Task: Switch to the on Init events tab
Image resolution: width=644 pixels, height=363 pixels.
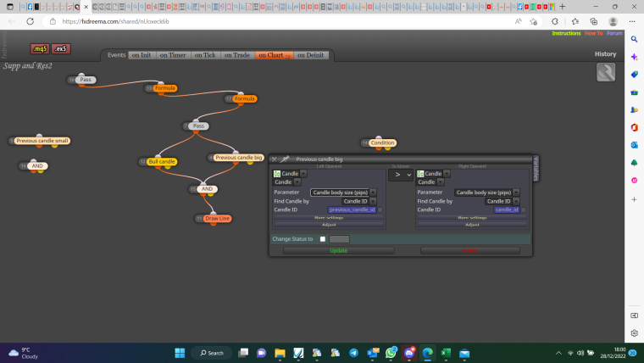Action: pos(142,55)
